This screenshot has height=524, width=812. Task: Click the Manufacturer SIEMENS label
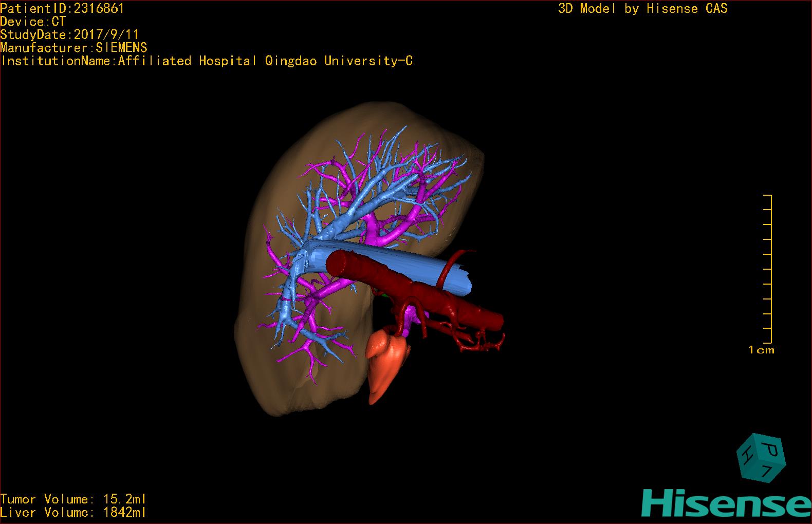coord(73,48)
